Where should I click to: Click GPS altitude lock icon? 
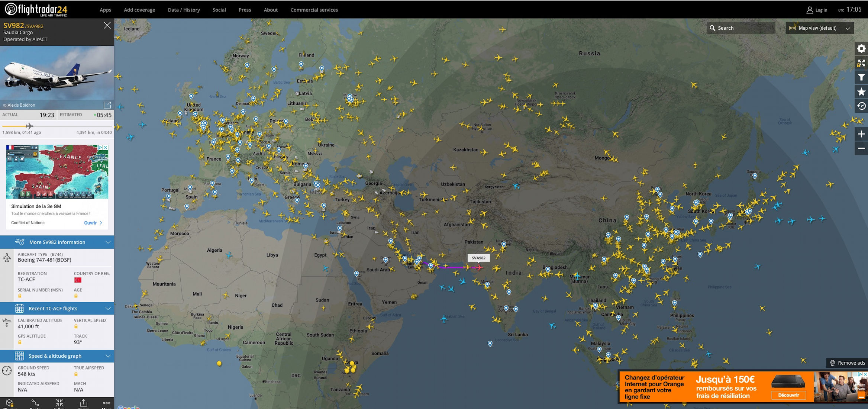point(20,342)
